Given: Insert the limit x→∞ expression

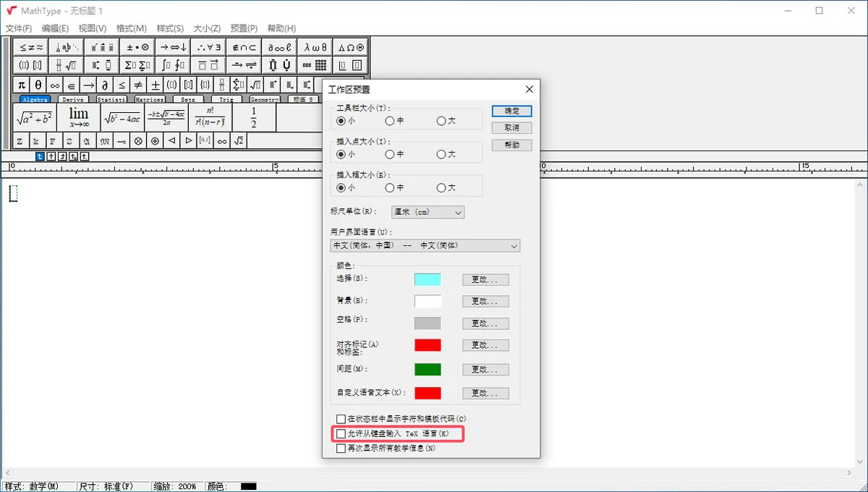Looking at the screenshot, I should coord(78,117).
